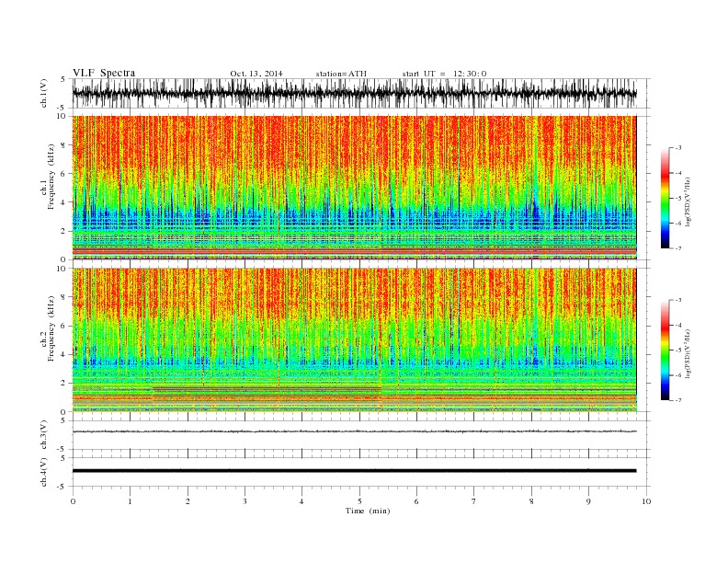
Task: Click the "log(PSD)(V²/Hz)" label beside the ch.1 colorbar
Action: coord(688,201)
